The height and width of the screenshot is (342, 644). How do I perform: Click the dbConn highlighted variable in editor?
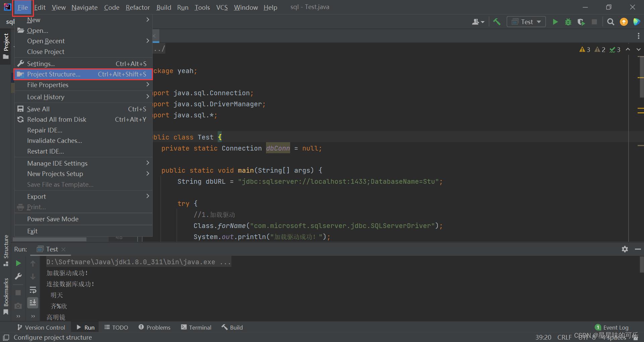click(x=278, y=148)
